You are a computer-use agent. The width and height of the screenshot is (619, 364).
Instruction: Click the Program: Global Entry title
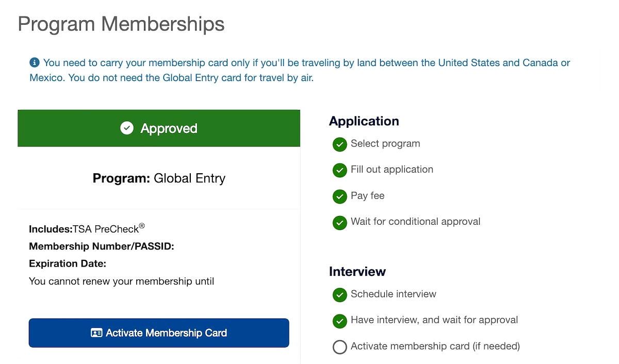[159, 178]
